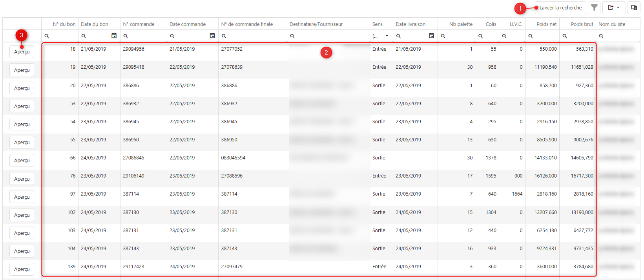
Task: Type in the N° commande filter field
Action: click(x=146, y=36)
